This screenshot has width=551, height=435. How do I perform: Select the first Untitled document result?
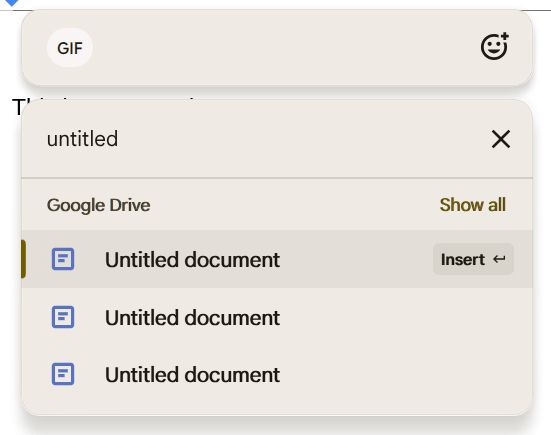click(x=277, y=259)
